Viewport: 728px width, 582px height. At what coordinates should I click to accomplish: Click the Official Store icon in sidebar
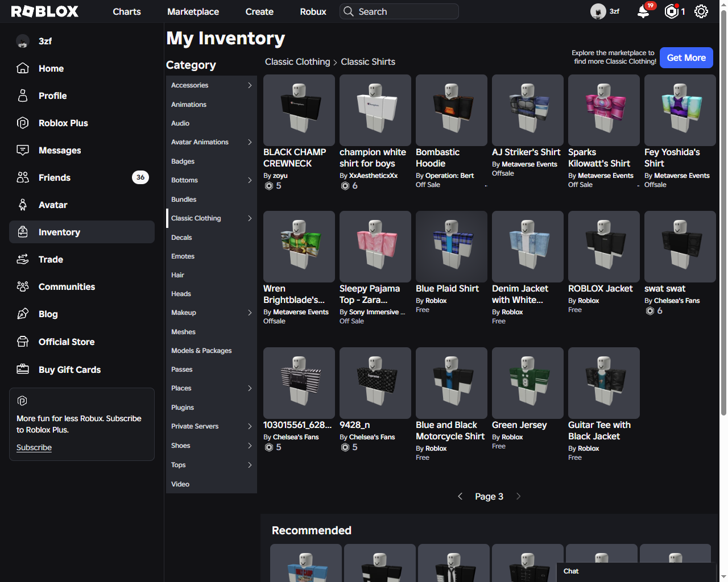(x=23, y=342)
